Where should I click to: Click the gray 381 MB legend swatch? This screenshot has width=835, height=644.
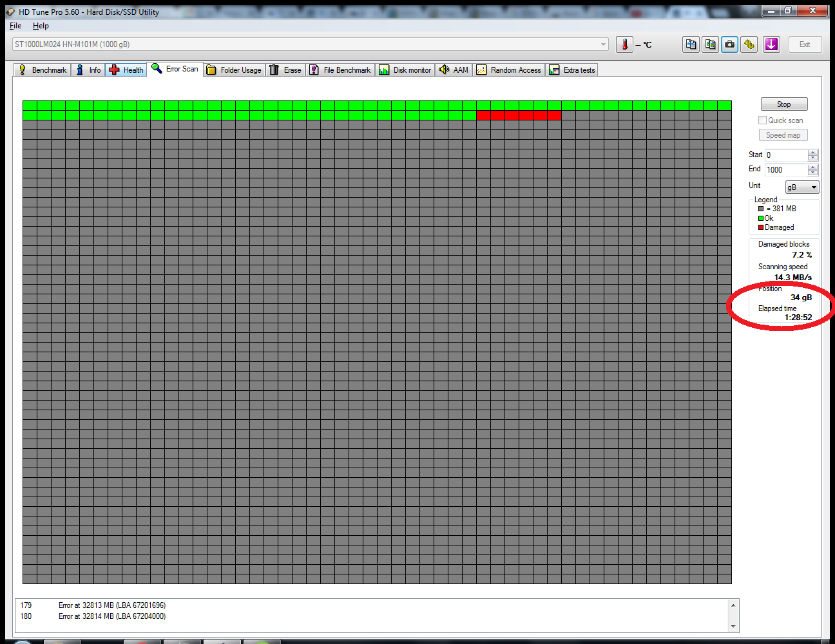[x=761, y=209]
